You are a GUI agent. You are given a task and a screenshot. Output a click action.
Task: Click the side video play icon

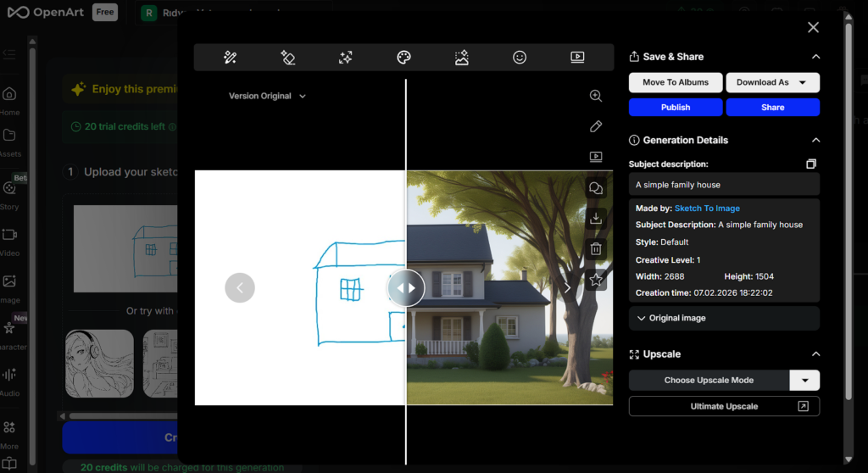[x=596, y=157]
